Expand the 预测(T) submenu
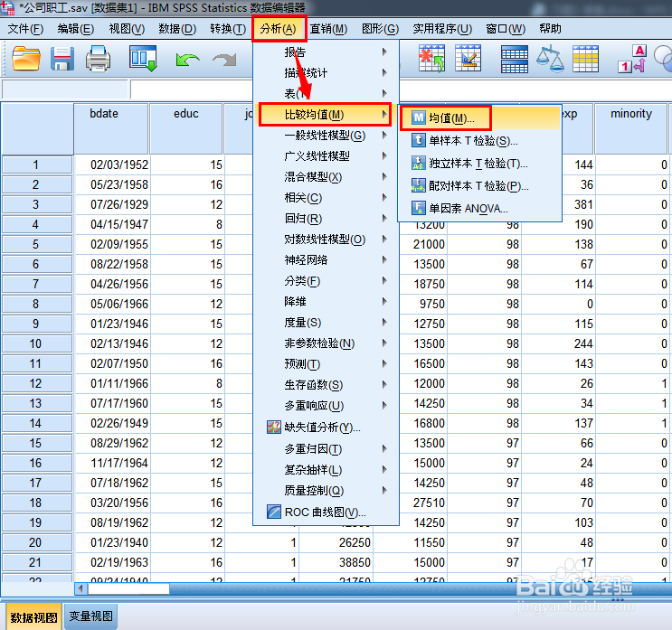Viewport: 672px width, 630px height. [x=327, y=364]
